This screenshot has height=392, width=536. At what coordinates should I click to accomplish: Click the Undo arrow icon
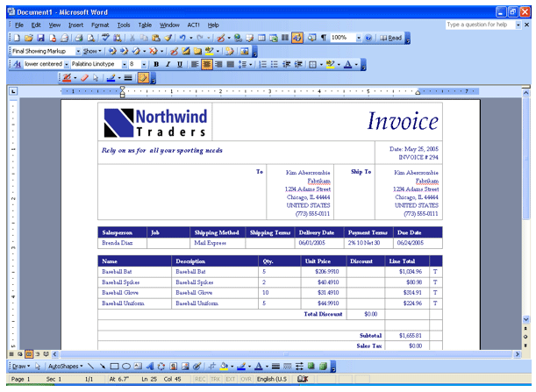click(179, 38)
